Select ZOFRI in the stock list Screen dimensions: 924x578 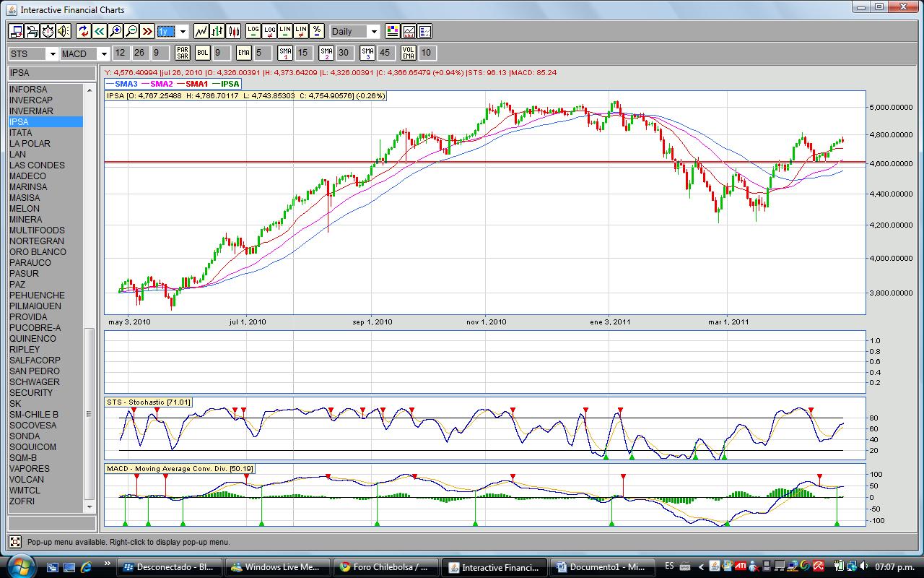tap(45, 501)
